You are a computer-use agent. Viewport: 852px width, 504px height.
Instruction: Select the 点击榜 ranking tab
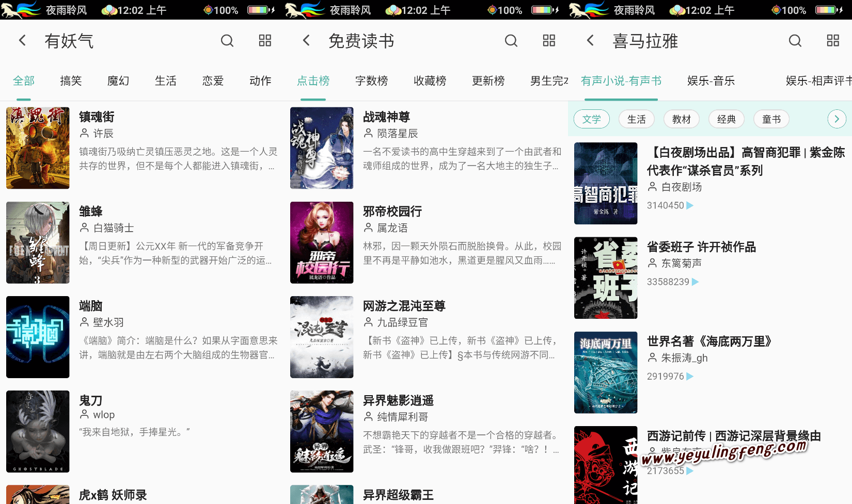[x=313, y=80]
